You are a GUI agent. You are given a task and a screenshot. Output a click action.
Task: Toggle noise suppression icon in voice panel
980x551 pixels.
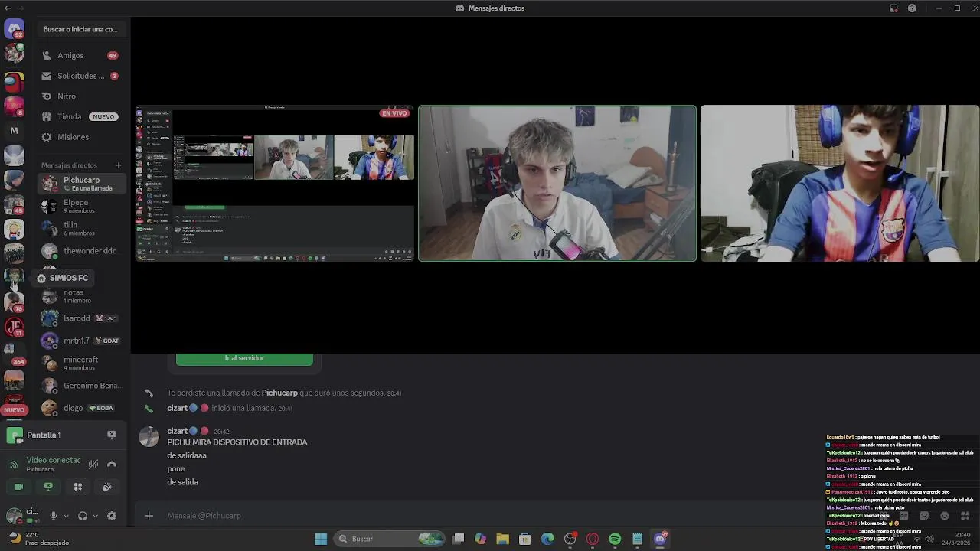pyautogui.click(x=93, y=464)
